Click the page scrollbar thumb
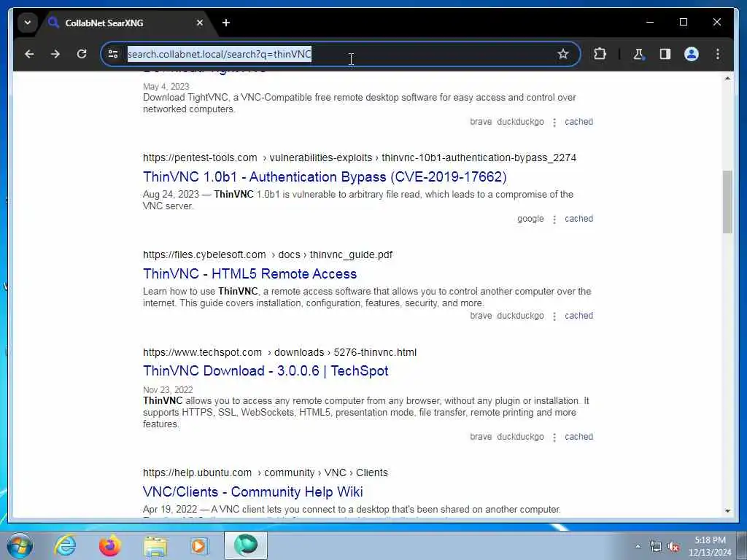This screenshot has width=747, height=560. [x=727, y=201]
